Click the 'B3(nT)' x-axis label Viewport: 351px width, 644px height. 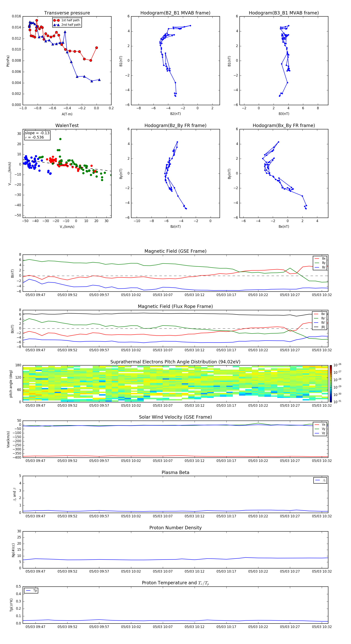tap(284, 114)
